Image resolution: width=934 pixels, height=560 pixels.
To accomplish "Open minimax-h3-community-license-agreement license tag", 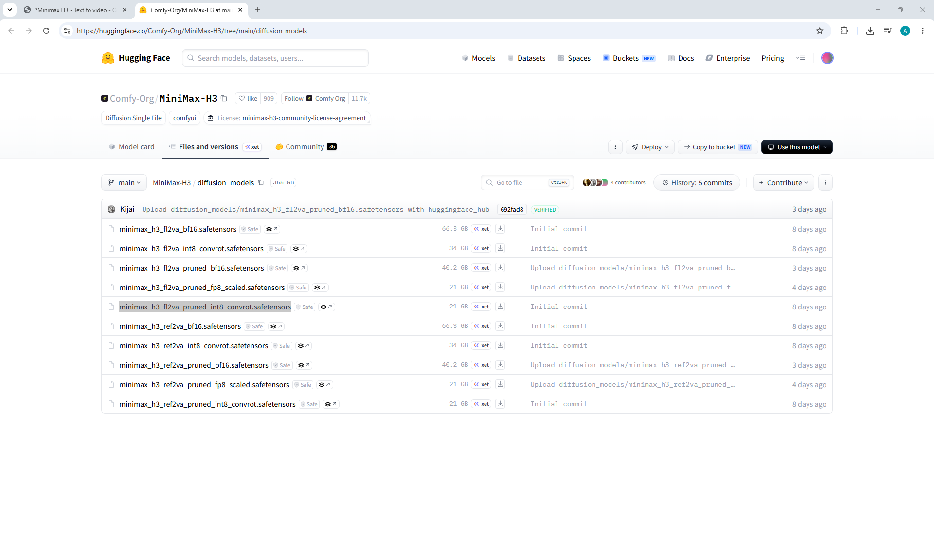I will 287,118.
